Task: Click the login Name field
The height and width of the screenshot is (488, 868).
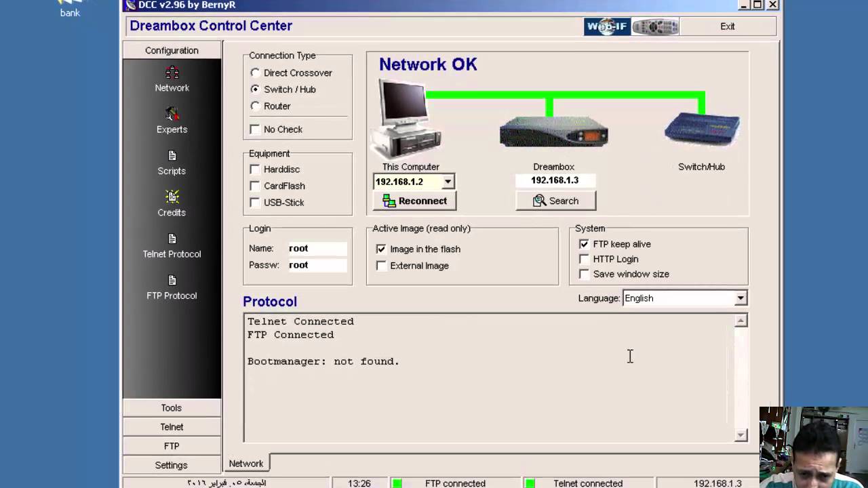Action: pos(317,249)
